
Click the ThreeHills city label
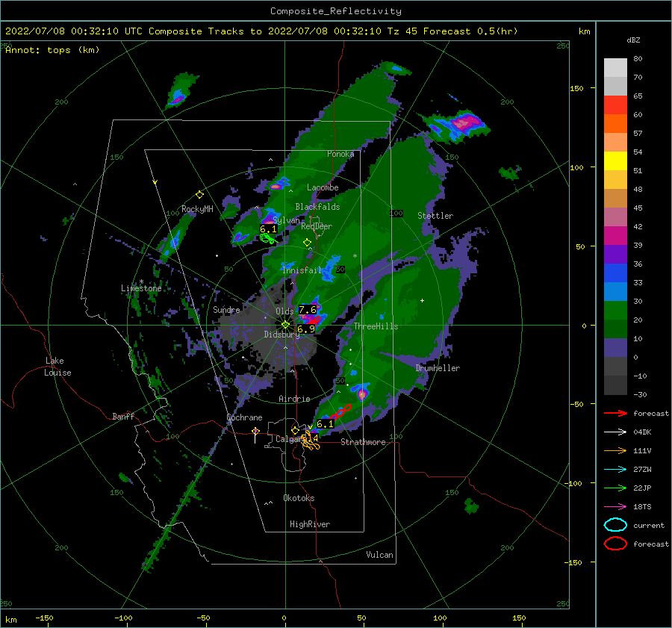click(x=376, y=326)
